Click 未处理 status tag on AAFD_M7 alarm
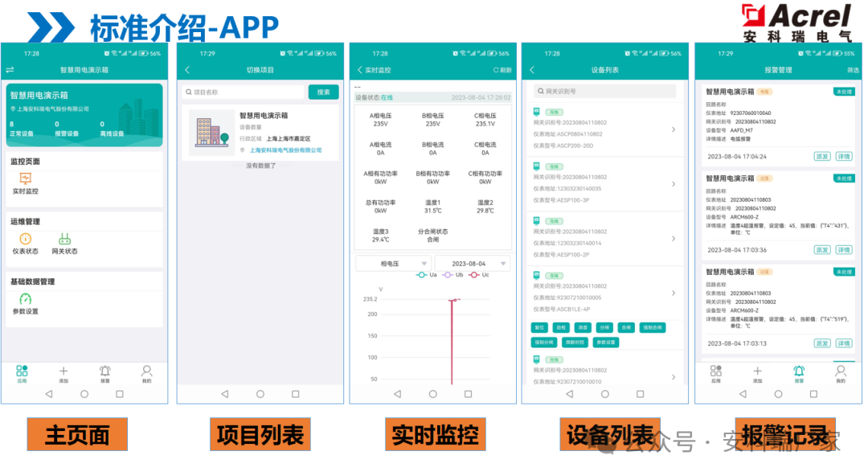The width and height of the screenshot is (868, 476). pos(844,92)
